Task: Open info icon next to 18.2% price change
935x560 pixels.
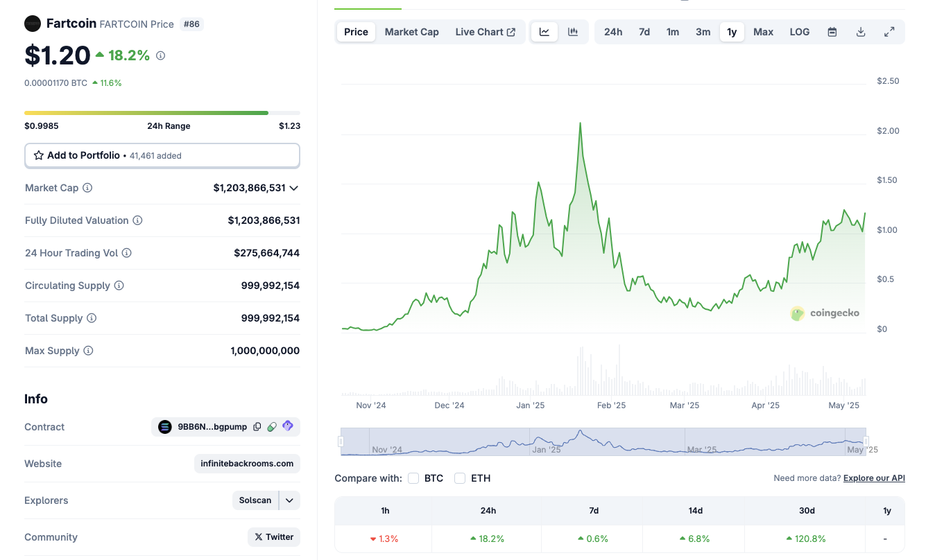Action: point(160,55)
